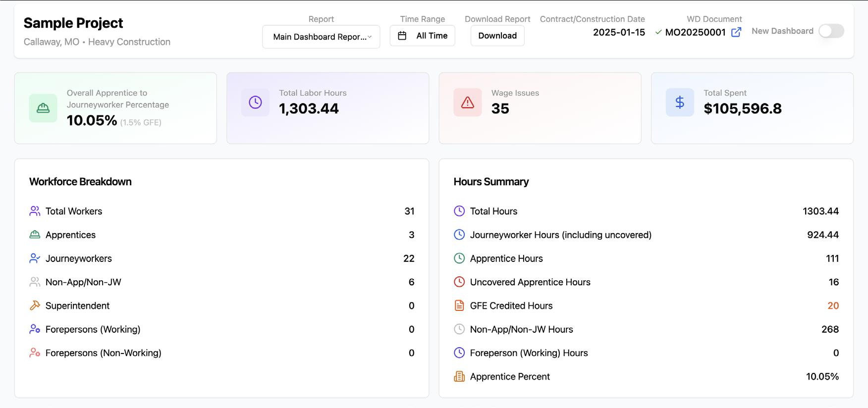Open the WD Document external link icon
Screen dimensions: 868x408
[x=736, y=32]
